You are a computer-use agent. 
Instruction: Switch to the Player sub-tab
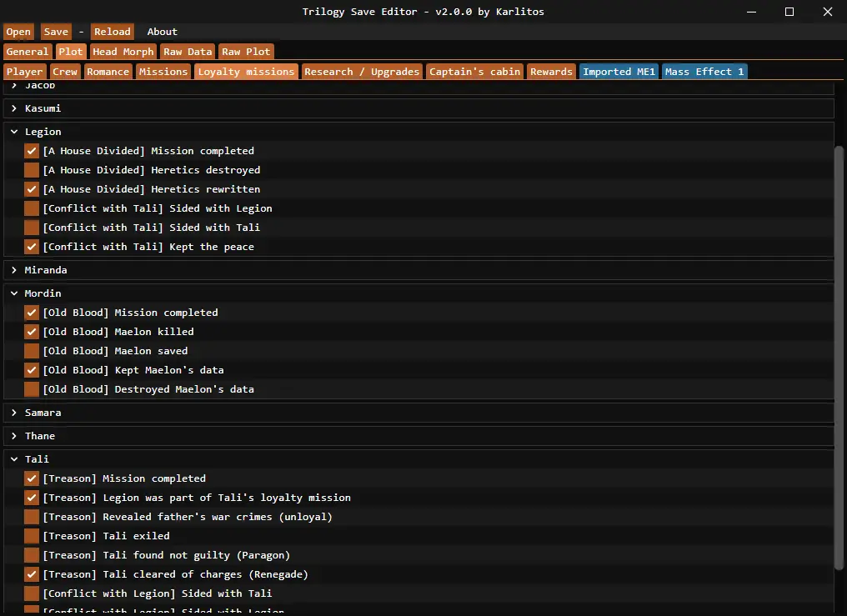[x=25, y=72]
